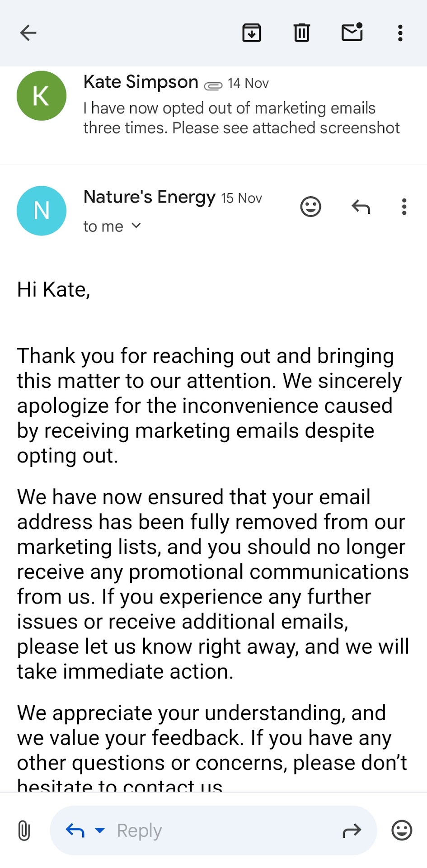Tap the Nature's Energy avatar
Image resolution: width=427 pixels, height=868 pixels.
42,211
